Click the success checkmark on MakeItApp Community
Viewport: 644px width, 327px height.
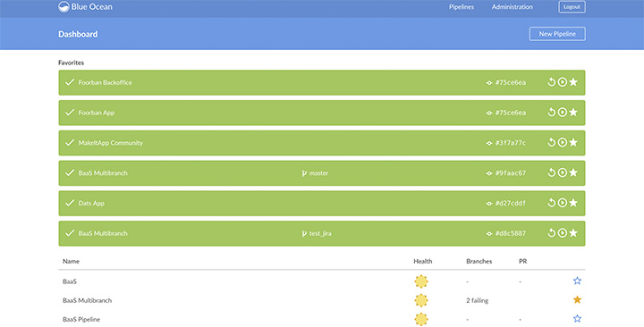pyautogui.click(x=70, y=142)
